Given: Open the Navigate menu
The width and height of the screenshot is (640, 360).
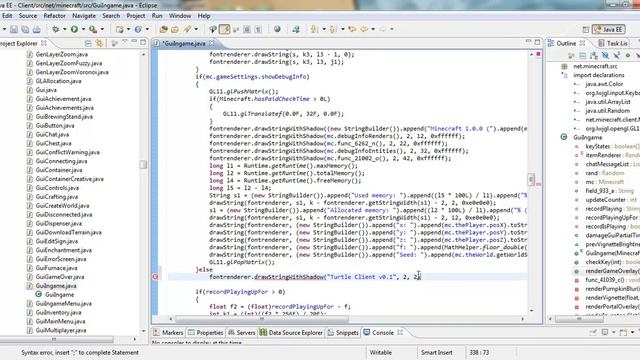Looking at the screenshot, I should (84, 16).
